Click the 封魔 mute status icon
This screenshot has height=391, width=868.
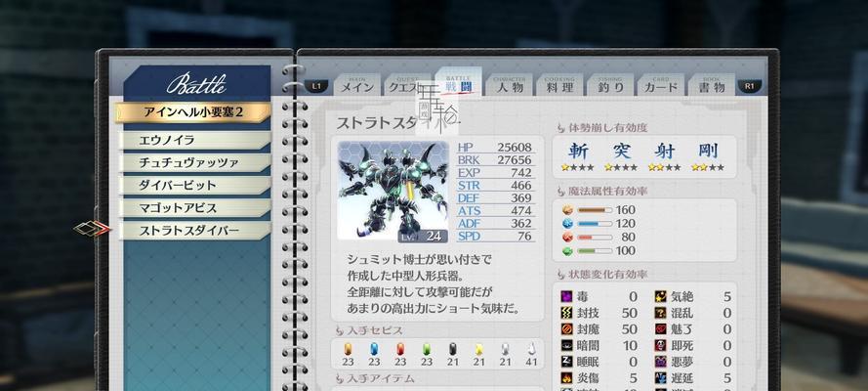(565, 329)
